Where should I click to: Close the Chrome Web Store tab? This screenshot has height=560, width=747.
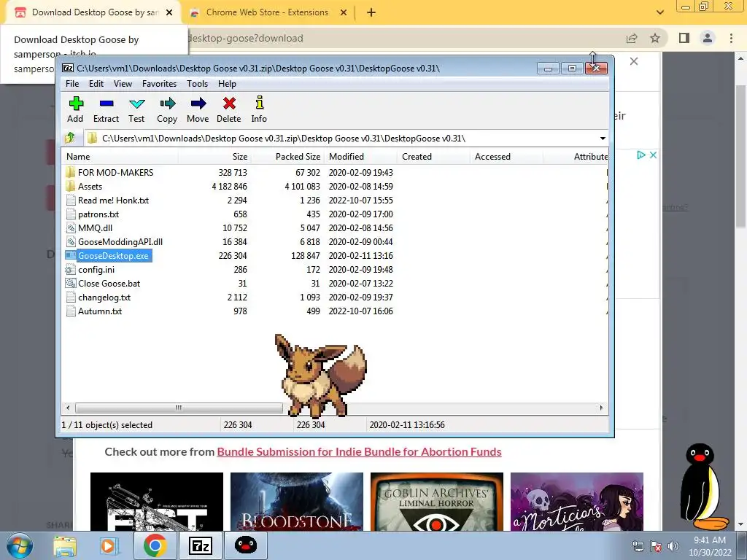[344, 13]
